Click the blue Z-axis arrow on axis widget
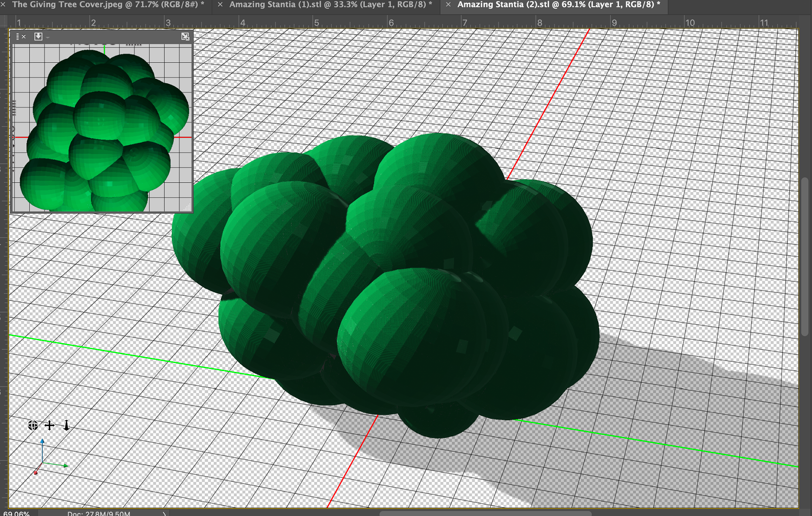 tap(42, 441)
